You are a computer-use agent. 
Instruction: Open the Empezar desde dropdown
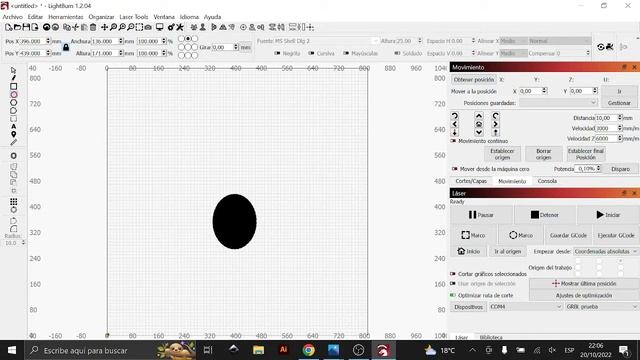coord(606,251)
